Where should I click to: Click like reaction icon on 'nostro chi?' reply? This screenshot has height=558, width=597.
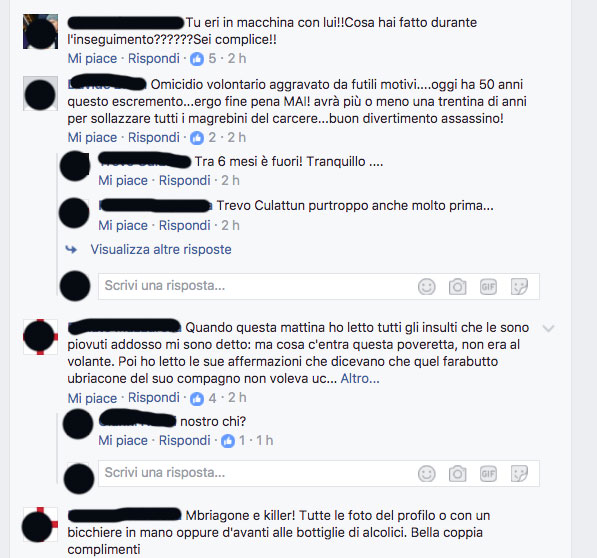click(228, 441)
